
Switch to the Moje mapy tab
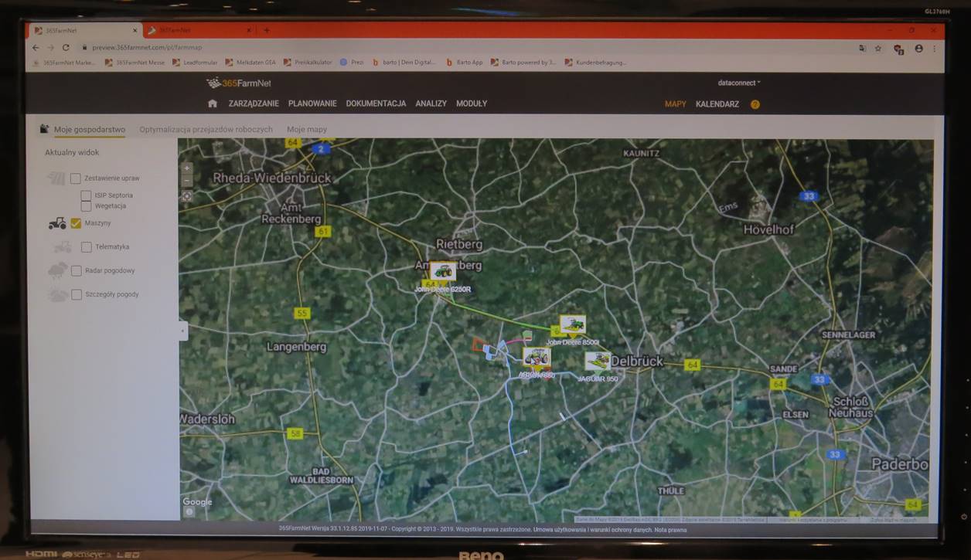[307, 130]
